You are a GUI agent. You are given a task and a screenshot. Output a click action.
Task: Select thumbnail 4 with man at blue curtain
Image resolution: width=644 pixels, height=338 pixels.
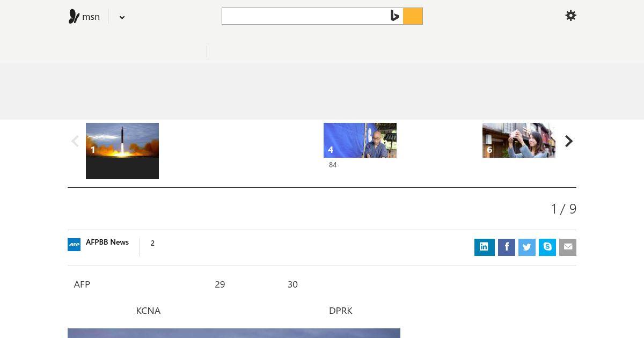(x=360, y=140)
